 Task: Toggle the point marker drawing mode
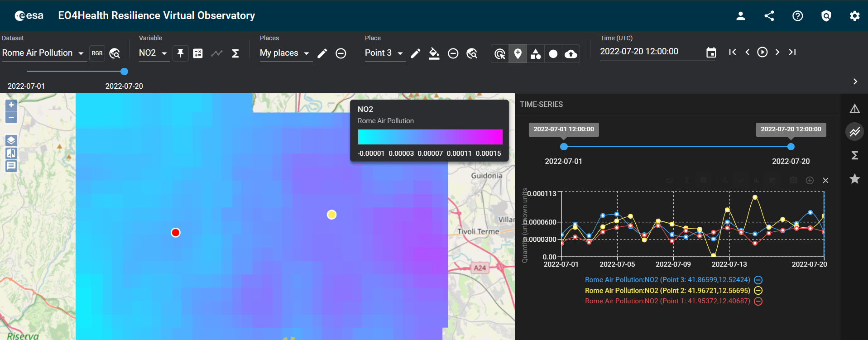click(x=518, y=54)
